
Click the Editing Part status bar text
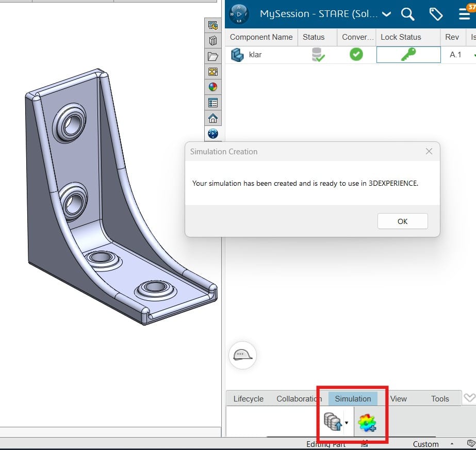coord(326,444)
